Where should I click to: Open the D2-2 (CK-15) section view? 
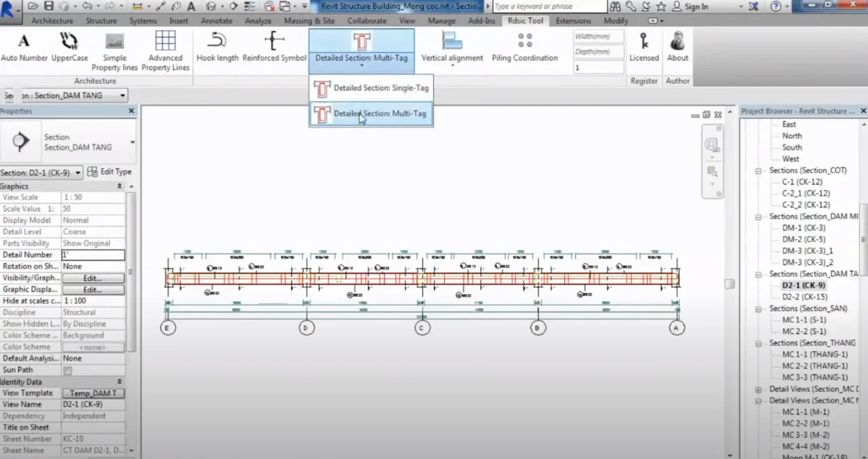click(x=805, y=297)
